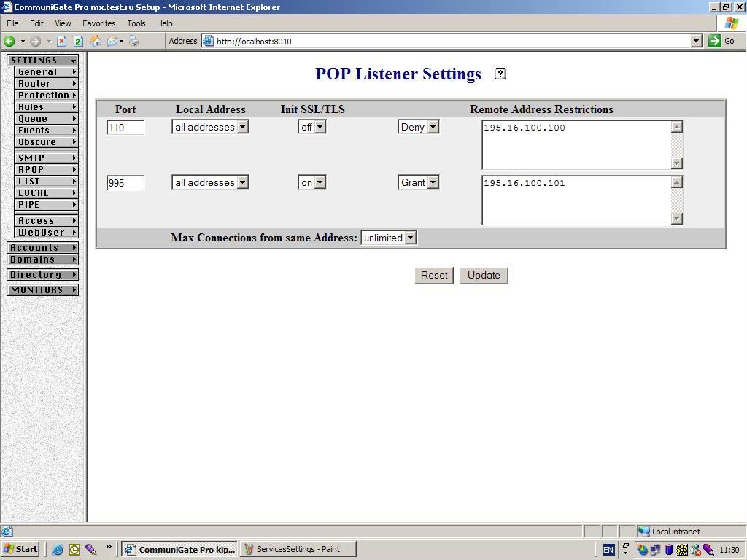Stop page loading with the red X icon
The image size is (747, 560).
[x=61, y=42]
